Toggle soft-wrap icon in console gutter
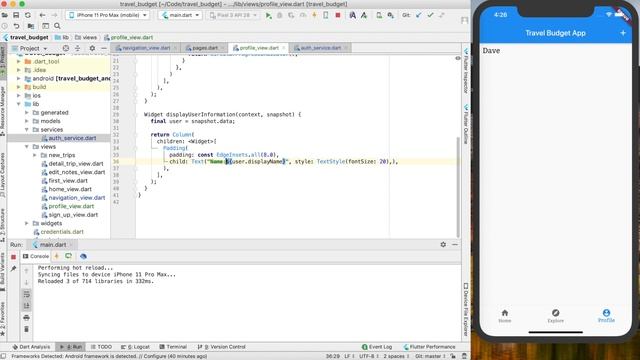This screenshot has height=360, width=640. pyautogui.click(x=27, y=294)
